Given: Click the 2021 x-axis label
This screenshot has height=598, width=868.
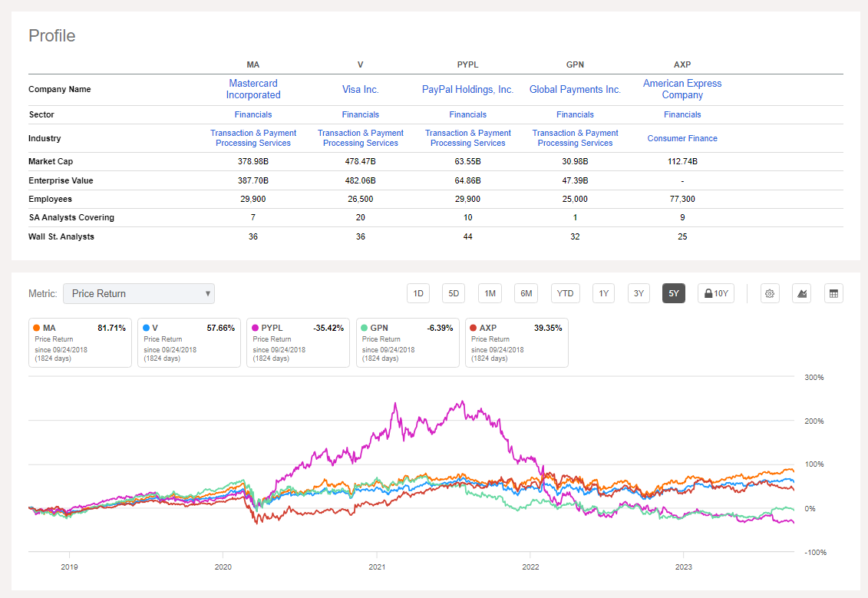Looking at the screenshot, I should click(x=377, y=567).
